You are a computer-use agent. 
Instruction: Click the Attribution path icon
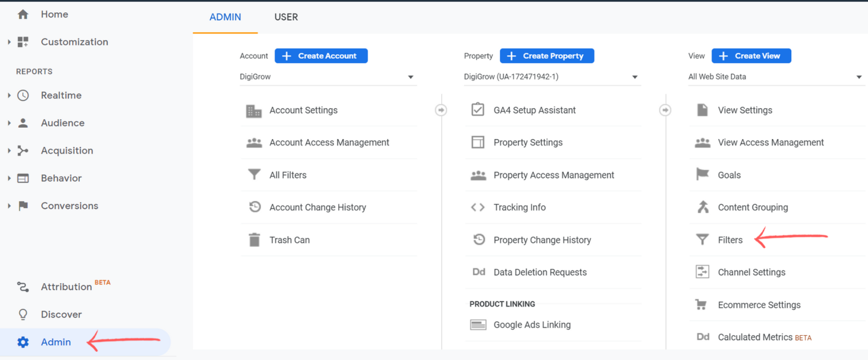click(x=23, y=287)
